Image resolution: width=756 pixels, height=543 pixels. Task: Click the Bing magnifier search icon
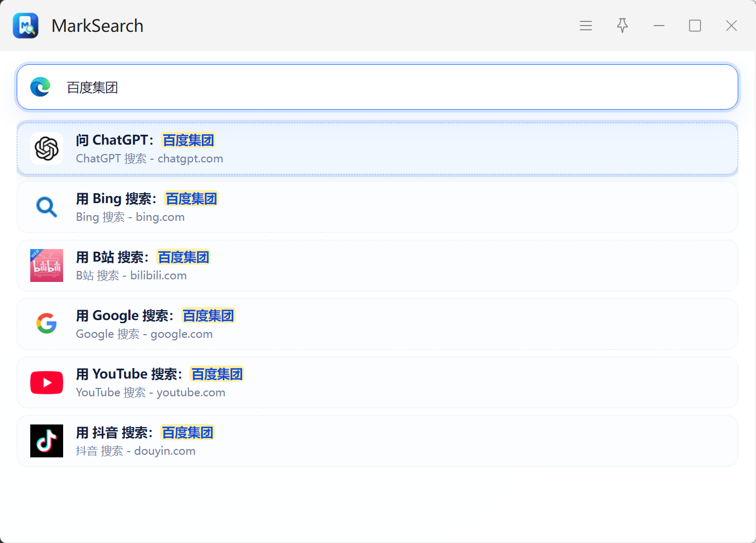tap(46, 207)
